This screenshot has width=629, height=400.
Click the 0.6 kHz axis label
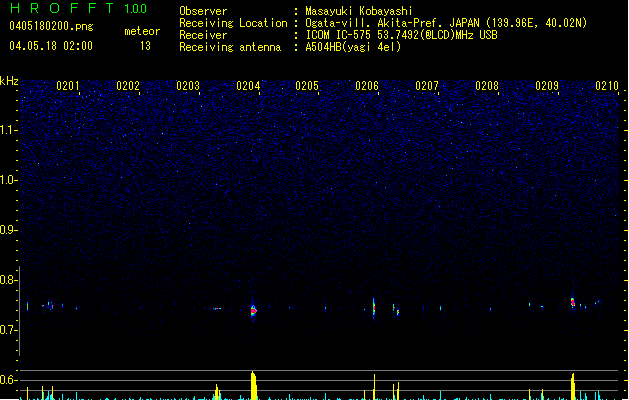(x=9, y=380)
